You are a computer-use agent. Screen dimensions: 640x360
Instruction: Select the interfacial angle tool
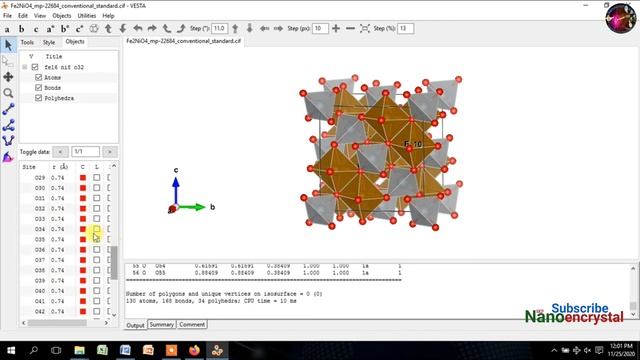8,157
